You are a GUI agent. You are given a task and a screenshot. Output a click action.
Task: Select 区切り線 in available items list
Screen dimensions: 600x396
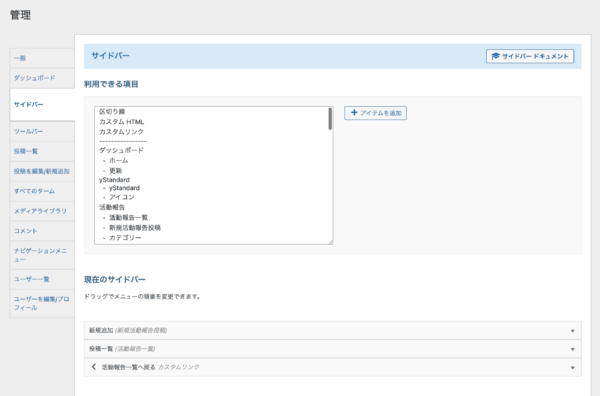112,111
